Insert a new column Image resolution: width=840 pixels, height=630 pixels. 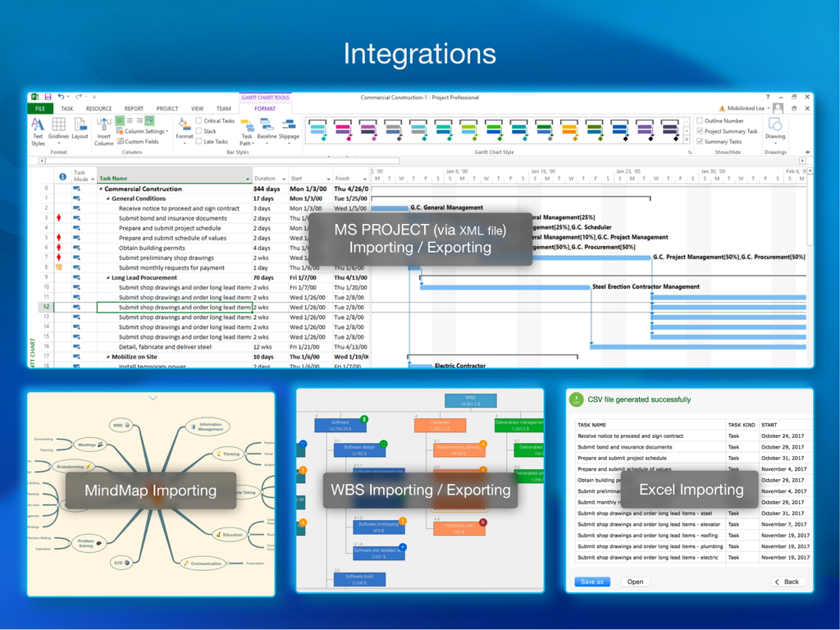click(x=104, y=131)
